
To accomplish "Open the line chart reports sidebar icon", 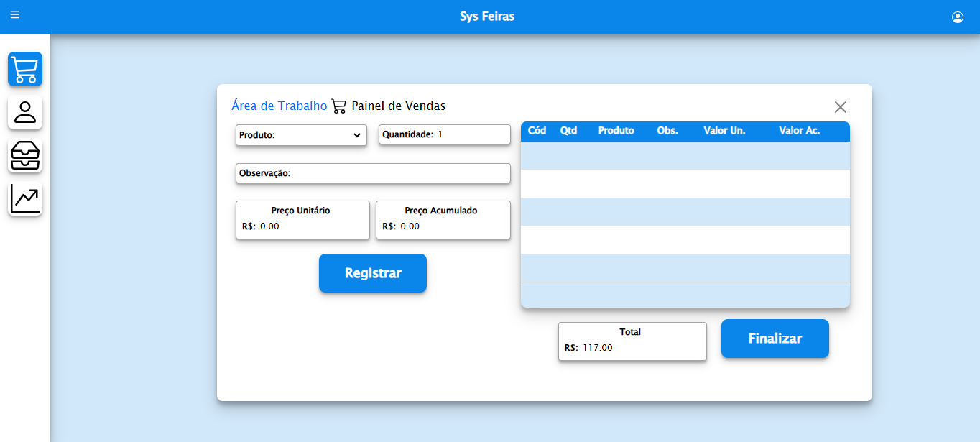I will tap(25, 198).
